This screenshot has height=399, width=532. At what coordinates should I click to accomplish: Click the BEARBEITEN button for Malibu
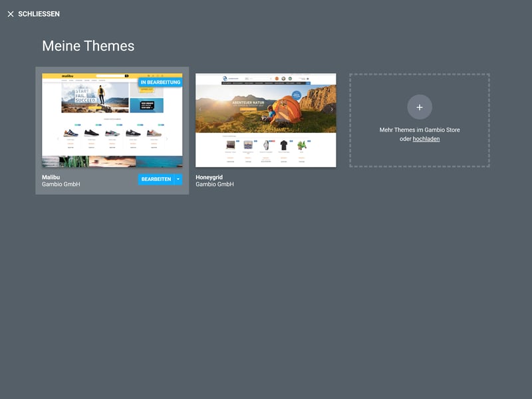[x=156, y=179]
